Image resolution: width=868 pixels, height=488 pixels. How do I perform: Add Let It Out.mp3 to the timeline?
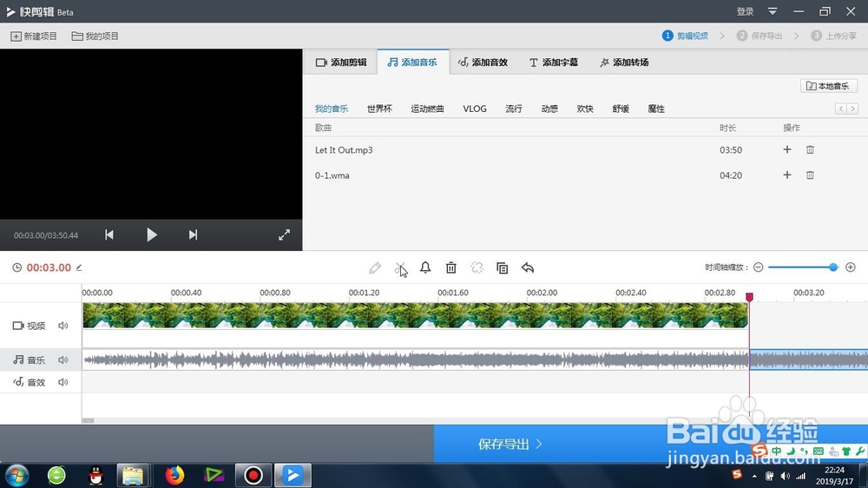(x=787, y=149)
